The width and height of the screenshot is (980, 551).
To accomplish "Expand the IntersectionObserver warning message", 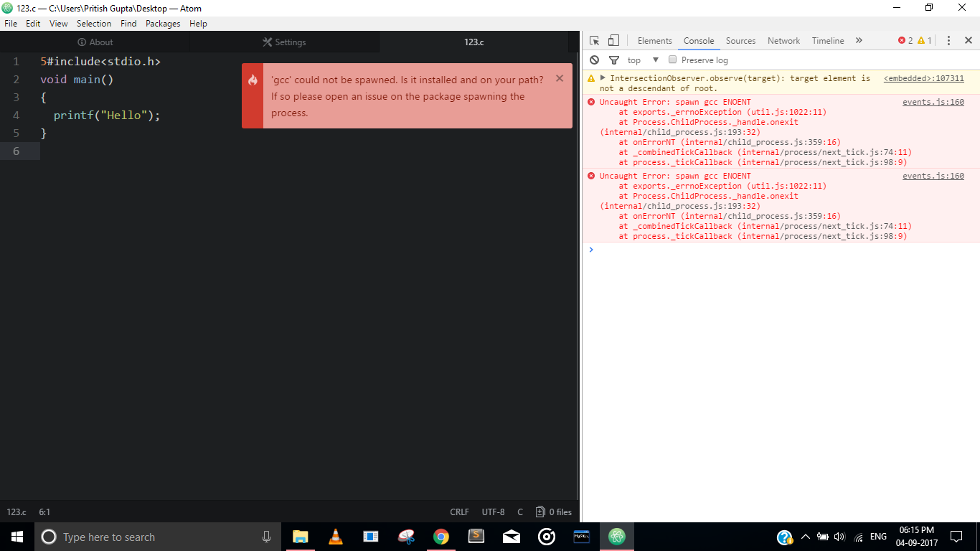I will 603,77.
